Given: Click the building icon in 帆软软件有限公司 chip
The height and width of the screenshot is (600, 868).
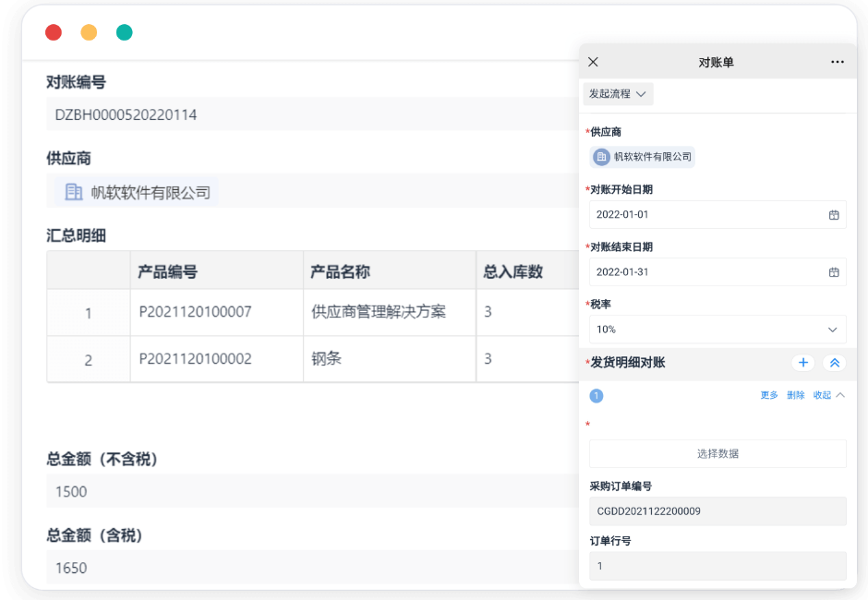Looking at the screenshot, I should click(601, 157).
